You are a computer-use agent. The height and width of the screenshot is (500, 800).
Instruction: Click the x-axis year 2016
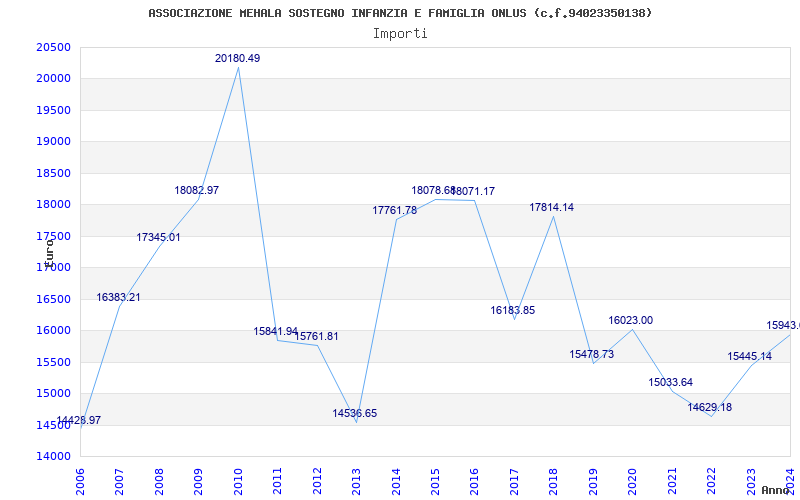(x=474, y=482)
